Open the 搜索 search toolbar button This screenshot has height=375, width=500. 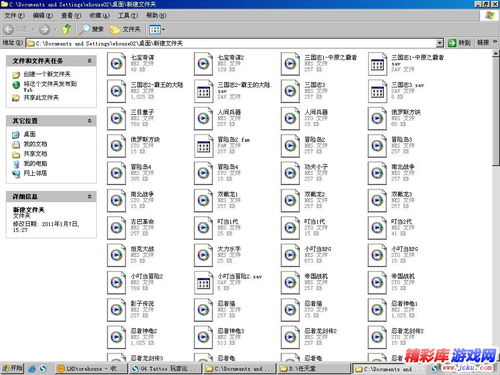[91, 29]
